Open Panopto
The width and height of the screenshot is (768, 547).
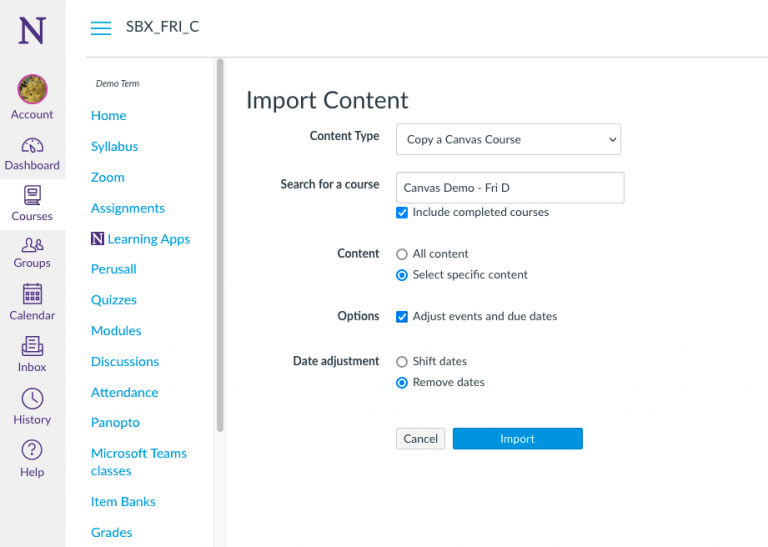click(x=115, y=422)
